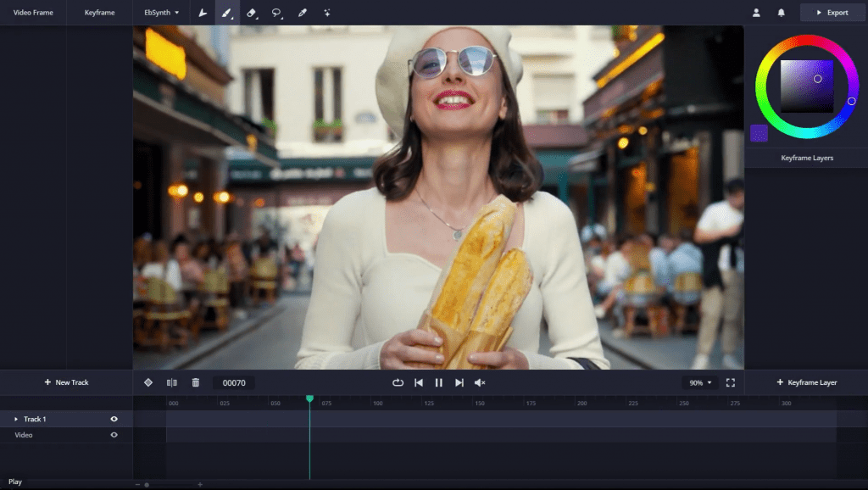The height and width of the screenshot is (490, 868).
Task: Add a new Keyframe Layer
Action: 807,382
